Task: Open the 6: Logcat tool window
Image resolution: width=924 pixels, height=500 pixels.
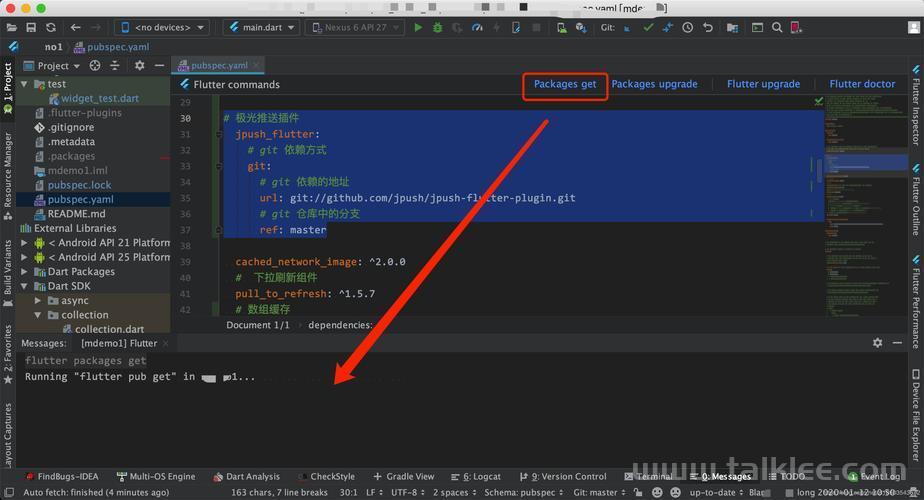Action: [476, 476]
